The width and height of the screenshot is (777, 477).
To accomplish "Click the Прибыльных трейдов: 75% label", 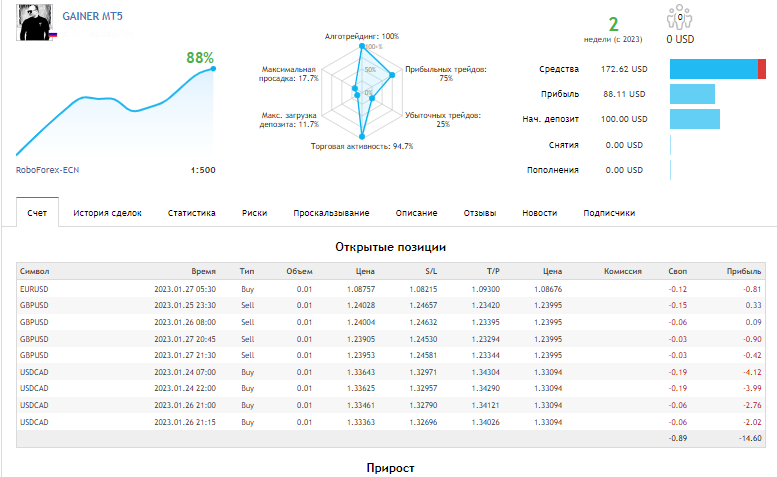I will (445, 74).
